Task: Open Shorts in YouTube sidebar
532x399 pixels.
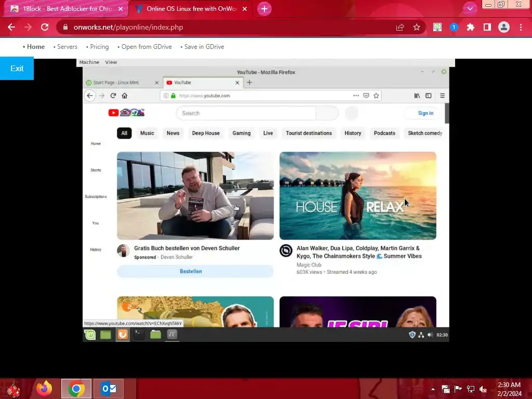Action: coord(96,170)
